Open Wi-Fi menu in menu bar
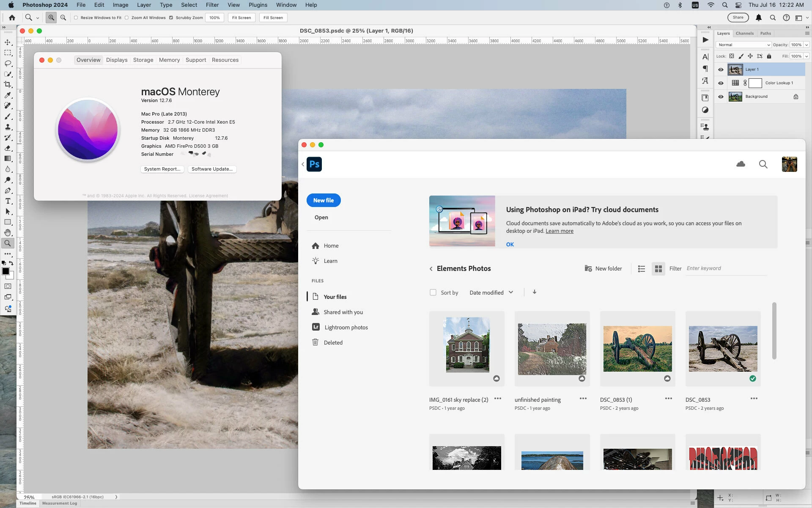The height and width of the screenshot is (508, 812). [710, 5]
